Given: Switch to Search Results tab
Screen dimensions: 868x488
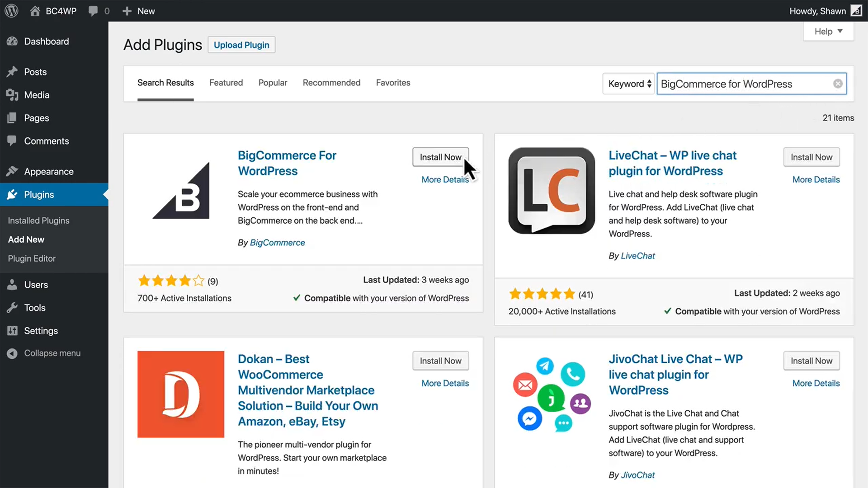Looking at the screenshot, I should click(x=165, y=83).
